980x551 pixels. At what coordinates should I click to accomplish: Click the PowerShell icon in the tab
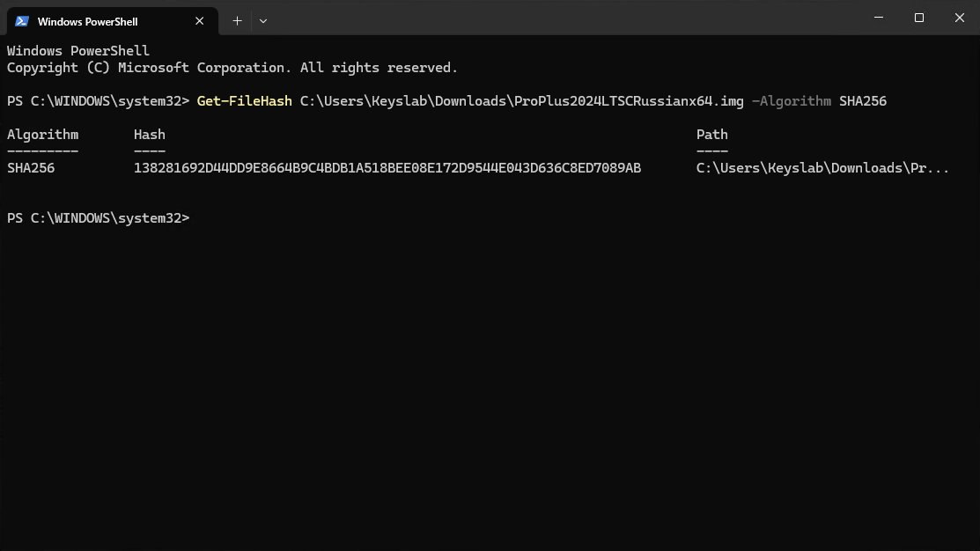pos(22,21)
